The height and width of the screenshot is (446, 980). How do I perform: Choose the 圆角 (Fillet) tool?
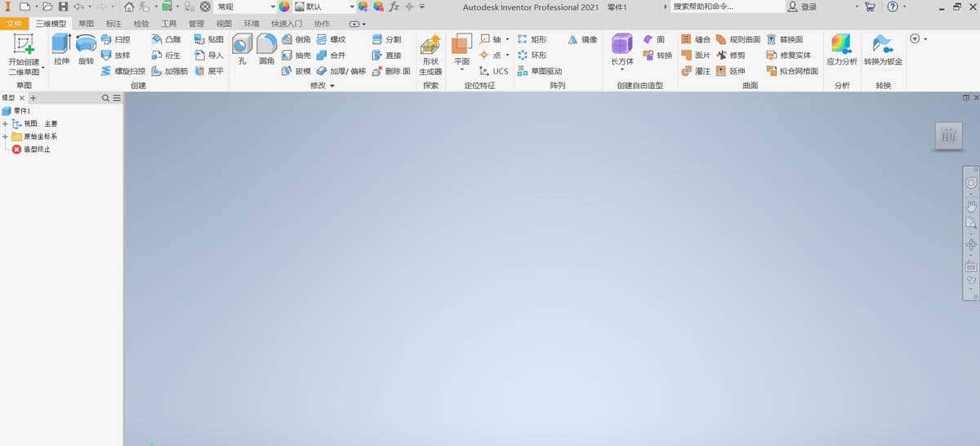[266, 49]
